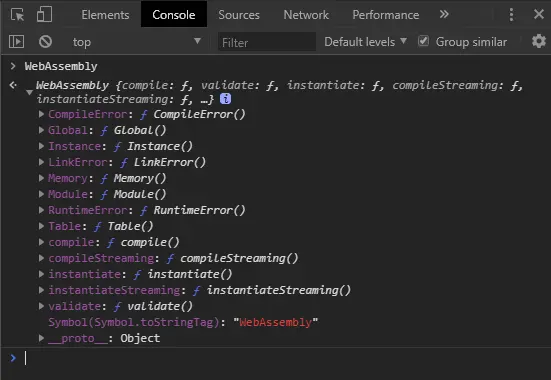Expand the Table property
This screenshot has height=380, width=551.
(x=41, y=226)
